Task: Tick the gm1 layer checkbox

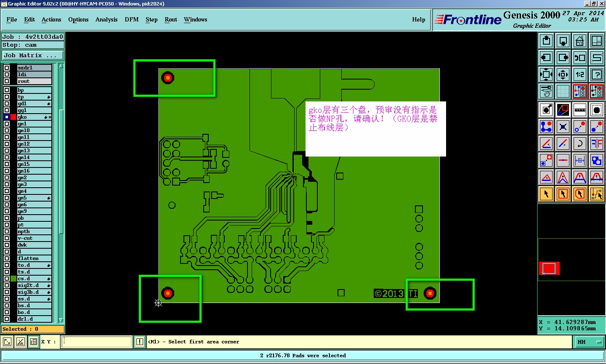Action: tap(7, 124)
